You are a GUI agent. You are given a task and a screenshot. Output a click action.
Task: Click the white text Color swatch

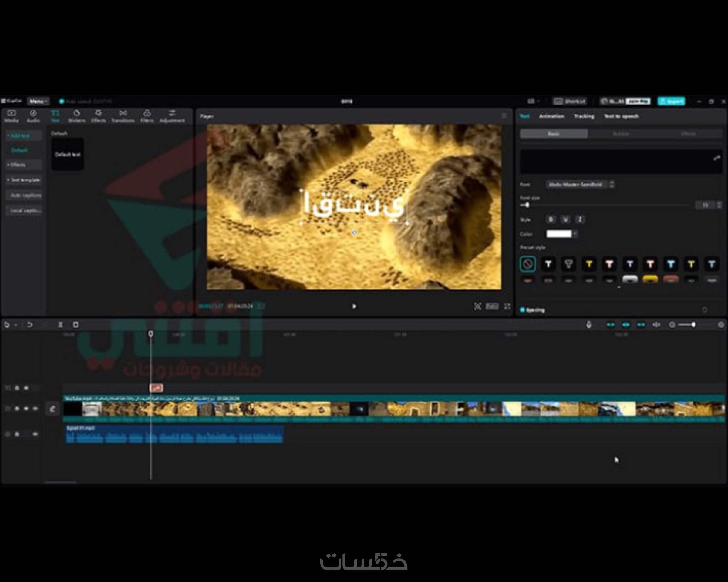point(559,234)
